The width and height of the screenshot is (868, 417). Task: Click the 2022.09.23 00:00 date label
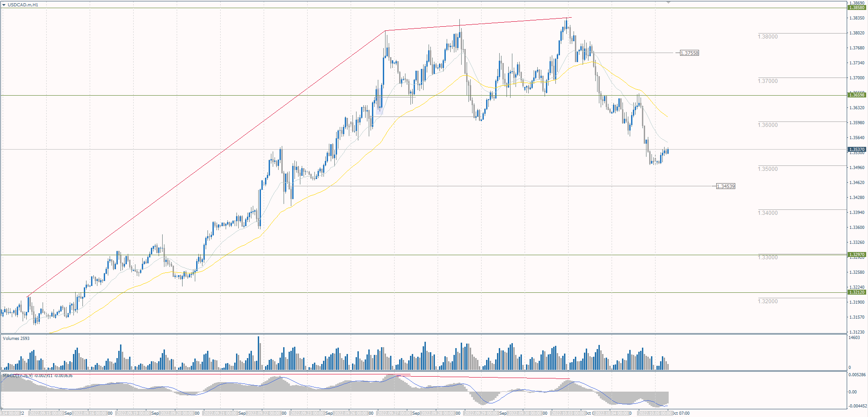pos(307,413)
